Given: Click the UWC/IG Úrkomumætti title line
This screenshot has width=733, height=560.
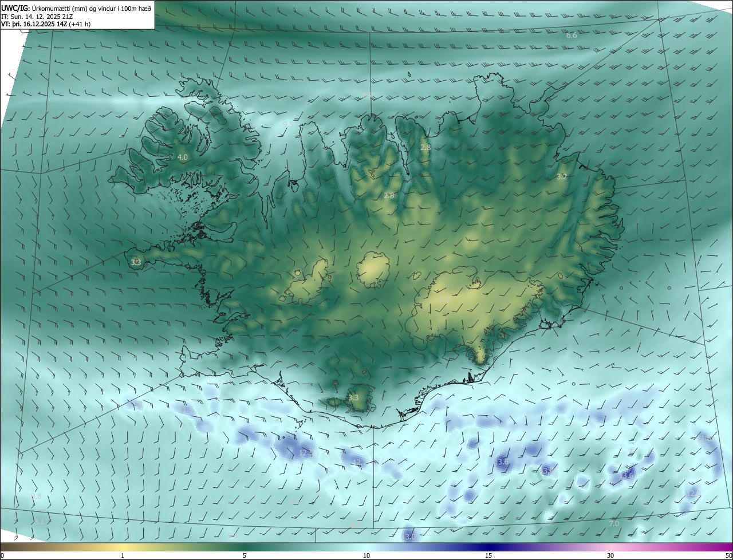Looking at the screenshot, I should [77, 9].
